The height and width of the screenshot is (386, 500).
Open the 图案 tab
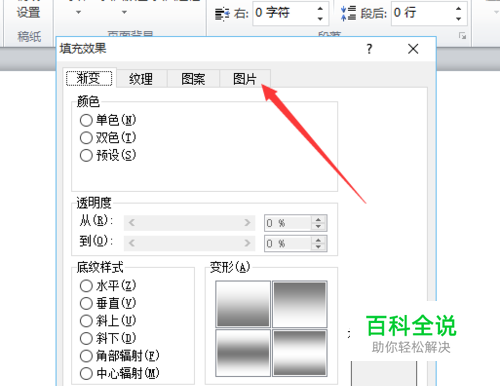tap(193, 79)
